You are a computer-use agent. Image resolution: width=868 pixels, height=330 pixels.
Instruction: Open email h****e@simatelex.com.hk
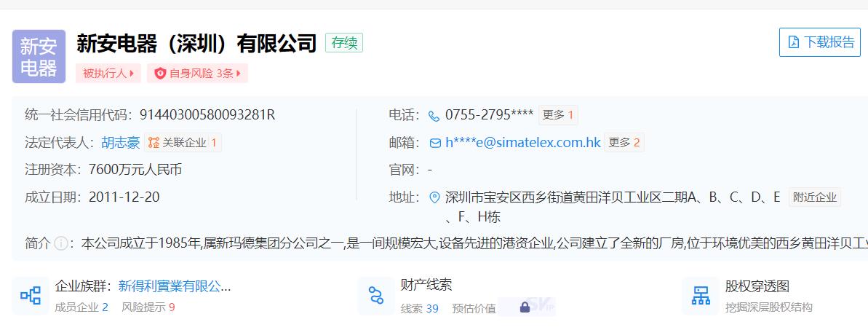point(523,143)
